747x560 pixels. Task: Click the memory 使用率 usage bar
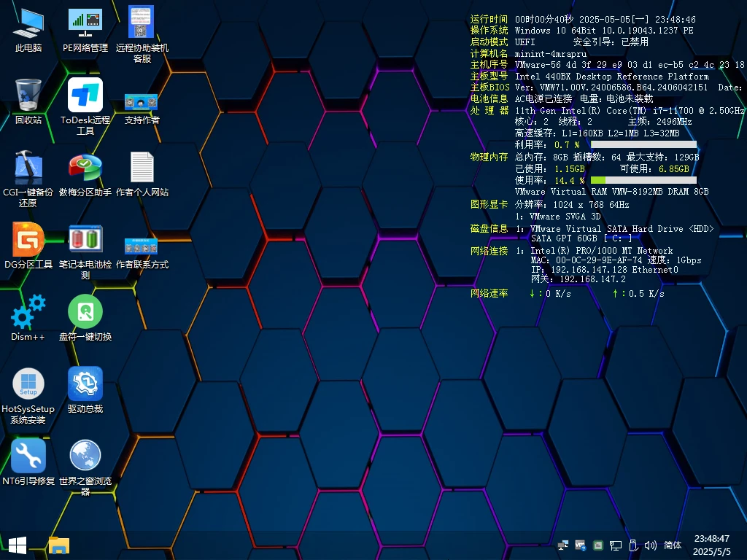[643, 181]
